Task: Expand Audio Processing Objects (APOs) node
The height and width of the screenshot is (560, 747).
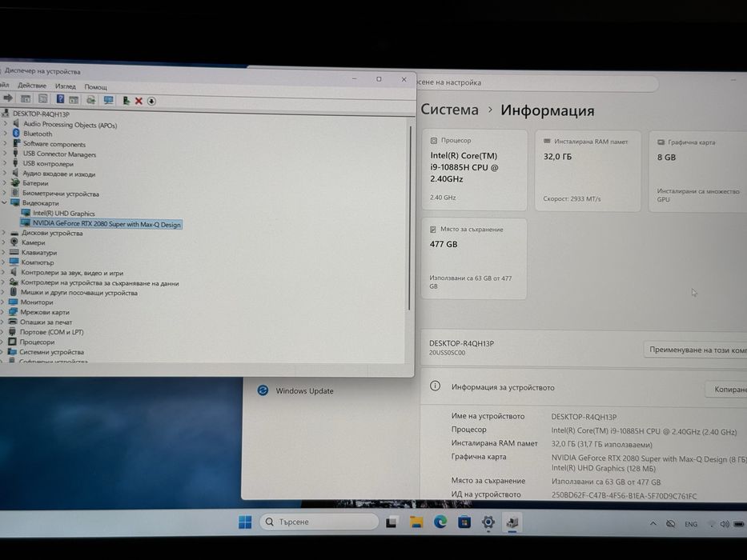Action: coord(6,123)
